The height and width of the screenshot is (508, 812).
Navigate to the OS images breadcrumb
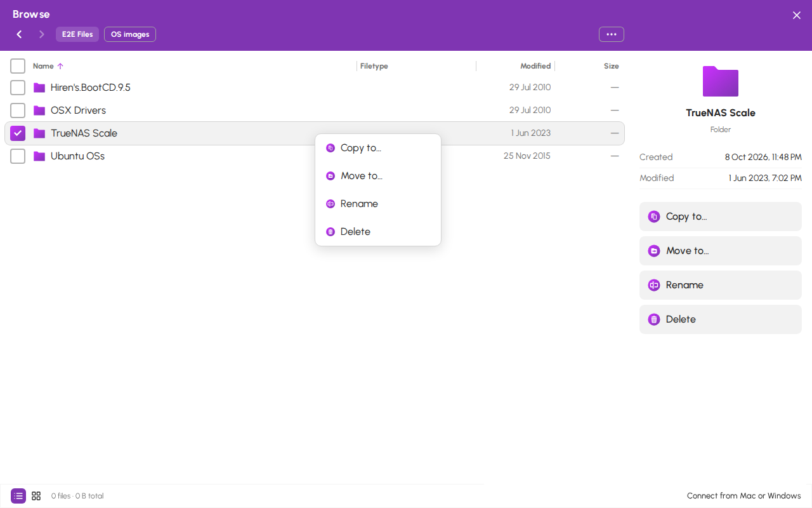(x=130, y=34)
